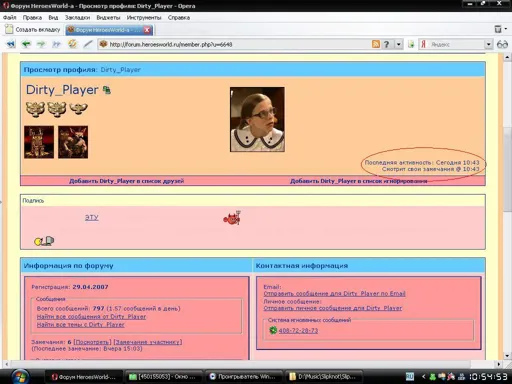Go back with the green back arrow
Image resolution: width=512 pixels, height=384 pixels.
point(26,44)
